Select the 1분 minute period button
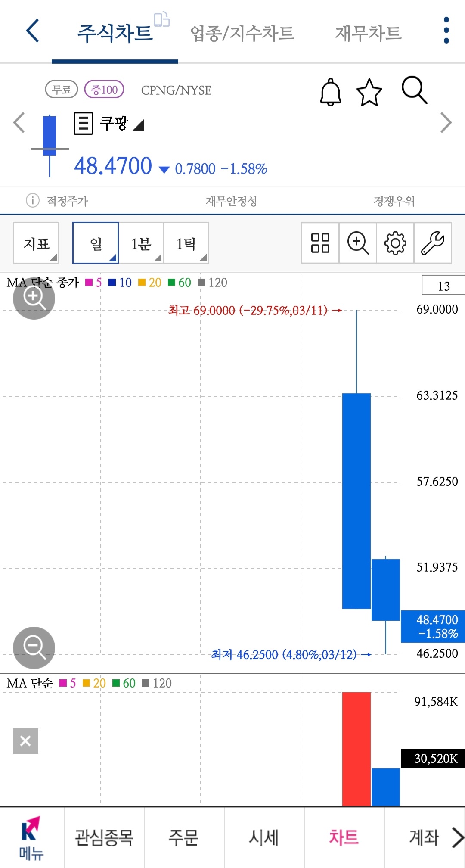This screenshot has height=868, width=465. [x=141, y=243]
